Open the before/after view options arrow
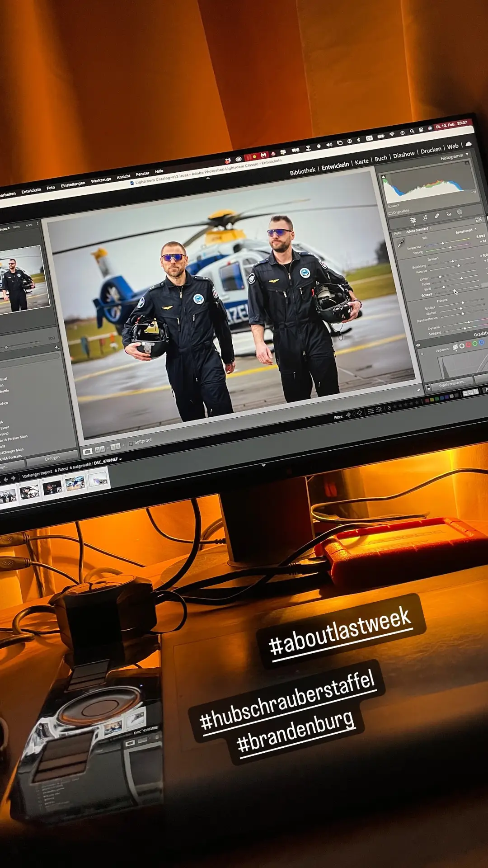488x868 pixels. (123, 445)
